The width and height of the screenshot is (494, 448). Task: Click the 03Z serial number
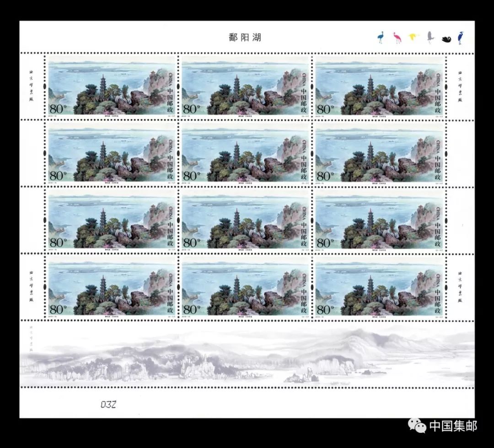[108, 405]
